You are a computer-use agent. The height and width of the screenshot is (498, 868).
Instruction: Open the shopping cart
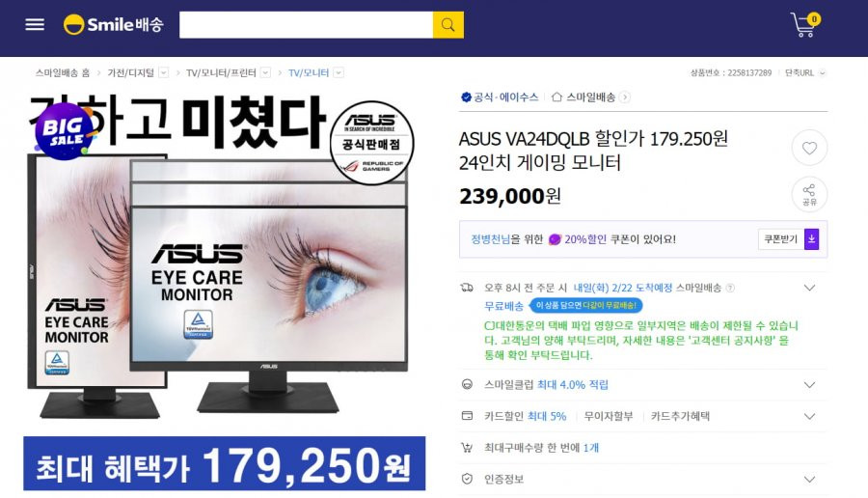[x=804, y=25]
